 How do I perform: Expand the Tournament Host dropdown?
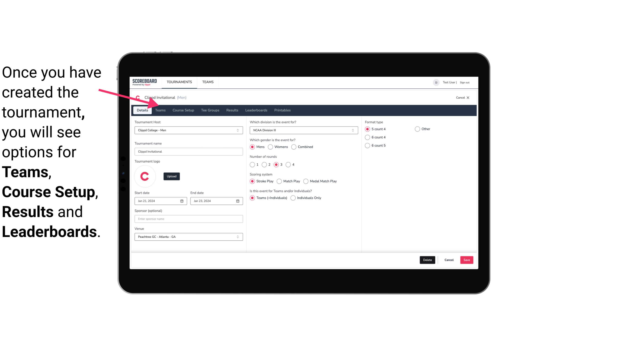tap(238, 130)
